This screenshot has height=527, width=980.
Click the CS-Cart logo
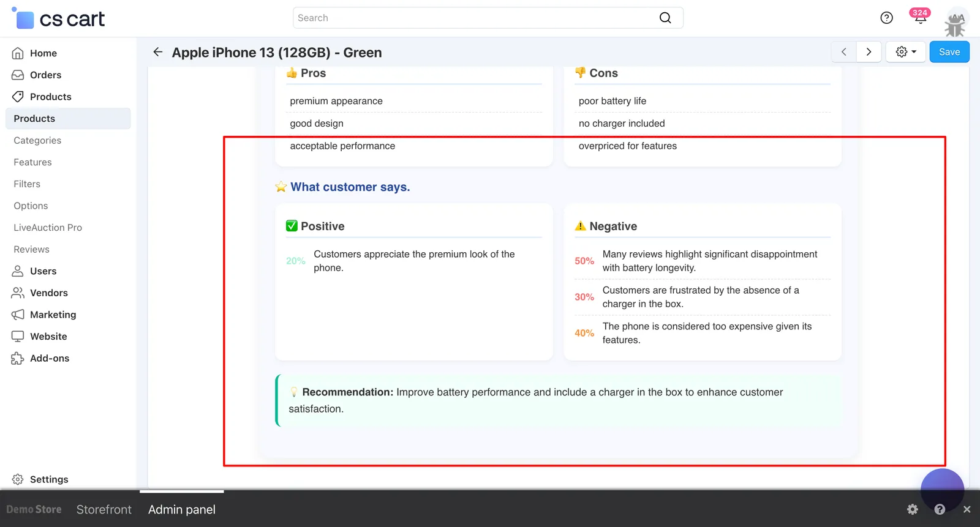(x=58, y=18)
